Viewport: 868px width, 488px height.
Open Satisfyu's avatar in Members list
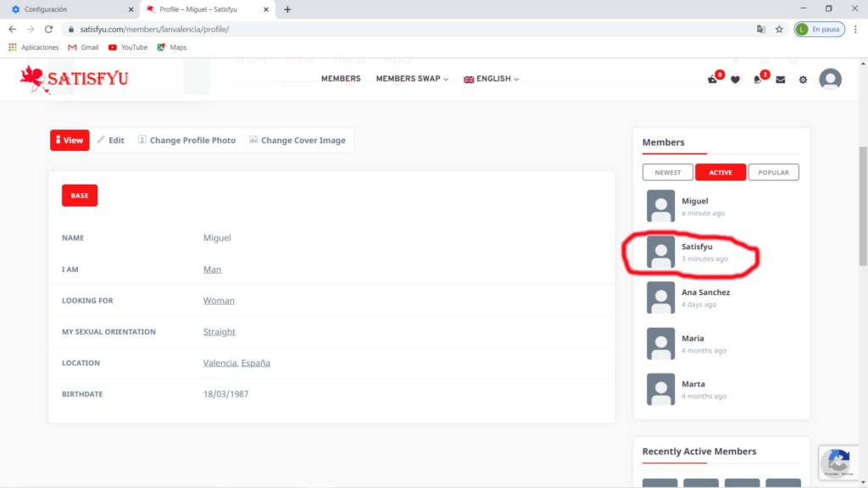point(660,252)
